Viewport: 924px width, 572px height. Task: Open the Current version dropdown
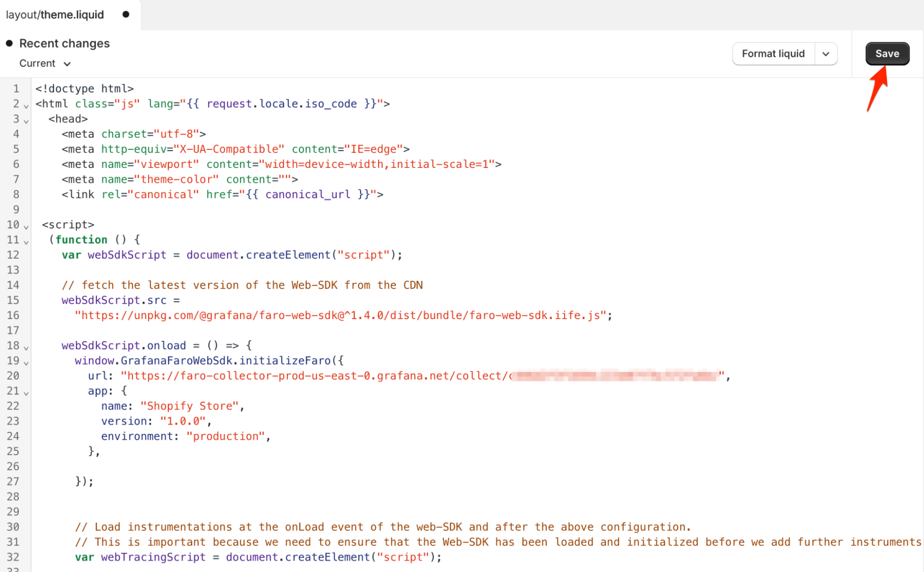click(x=44, y=63)
